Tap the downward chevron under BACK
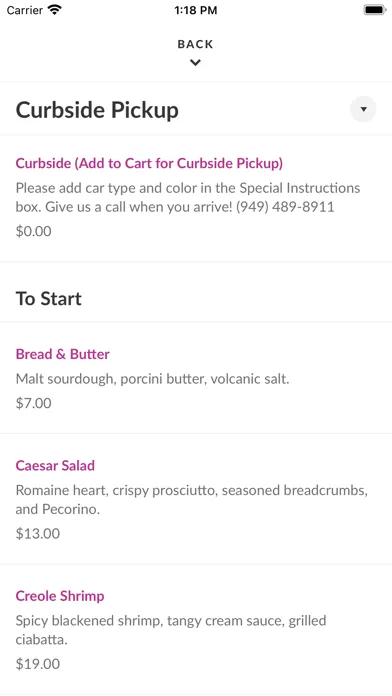 195,63
